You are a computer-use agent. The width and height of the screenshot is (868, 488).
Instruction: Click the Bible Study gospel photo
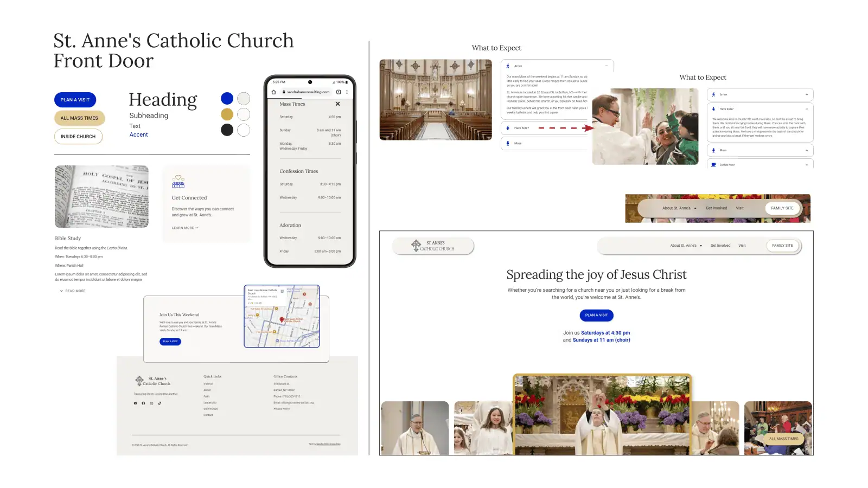[101, 196]
